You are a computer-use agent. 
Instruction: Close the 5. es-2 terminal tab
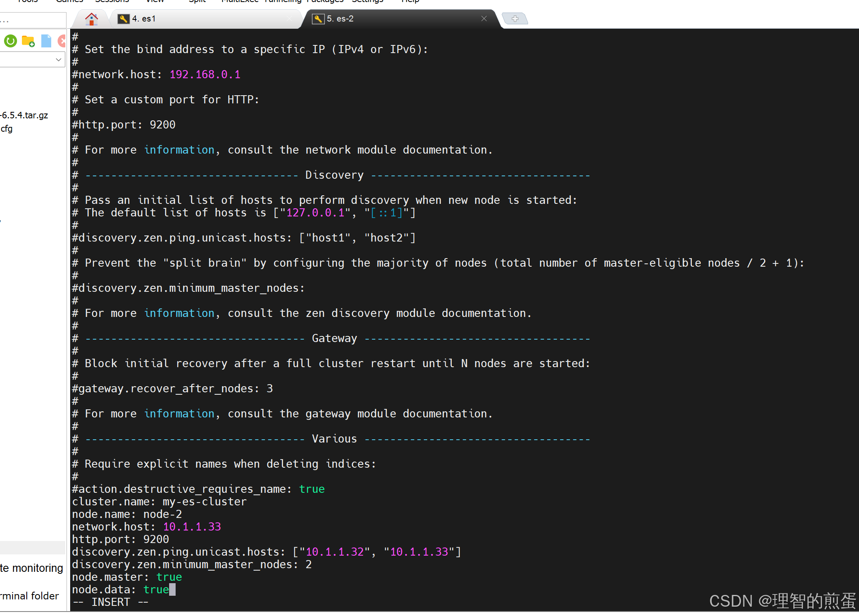pyautogui.click(x=484, y=19)
